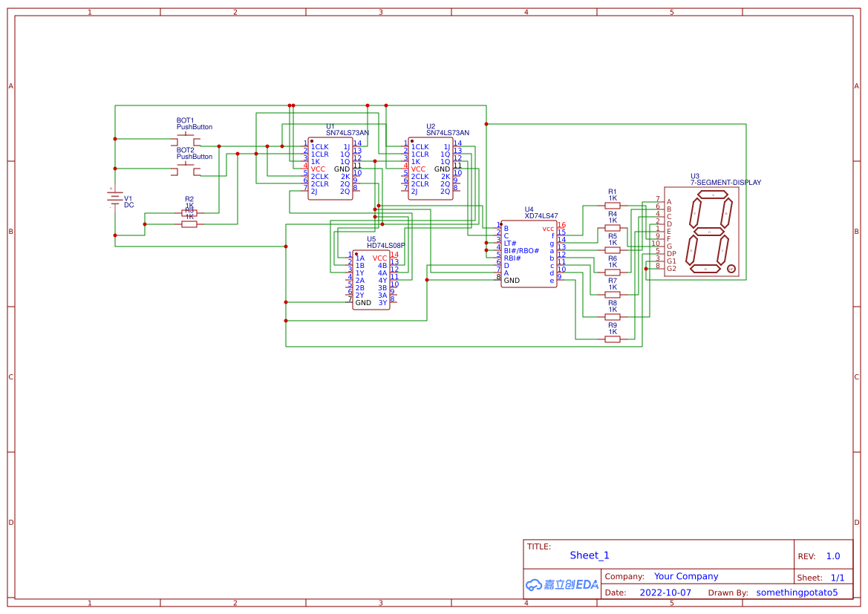The height and width of the screenshot is (614, 868).
Task: Click the 嘉立创EDA logo in title block
Action: coord(561,584)
